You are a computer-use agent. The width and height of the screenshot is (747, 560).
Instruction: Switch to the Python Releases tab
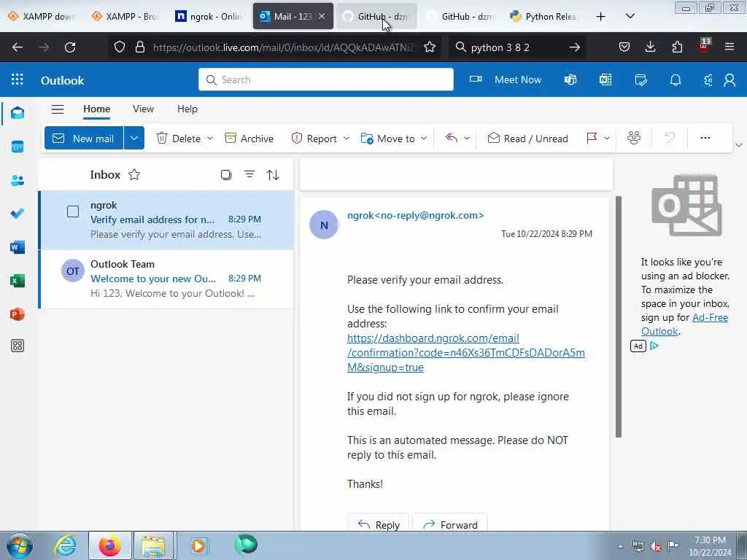pos(543,16)
